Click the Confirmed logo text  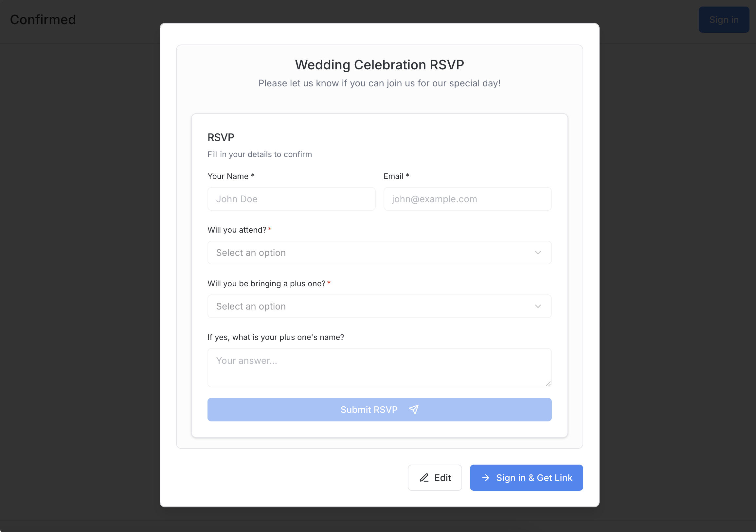[43, 20]
